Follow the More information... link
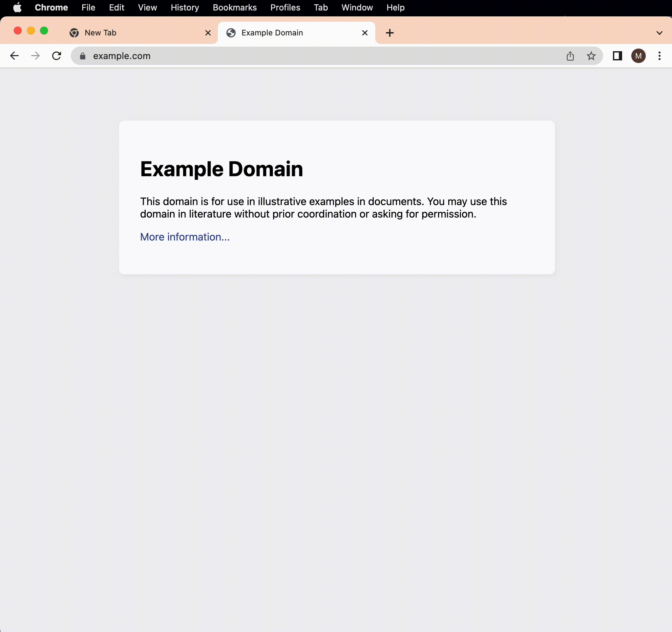 click(185, 237)
